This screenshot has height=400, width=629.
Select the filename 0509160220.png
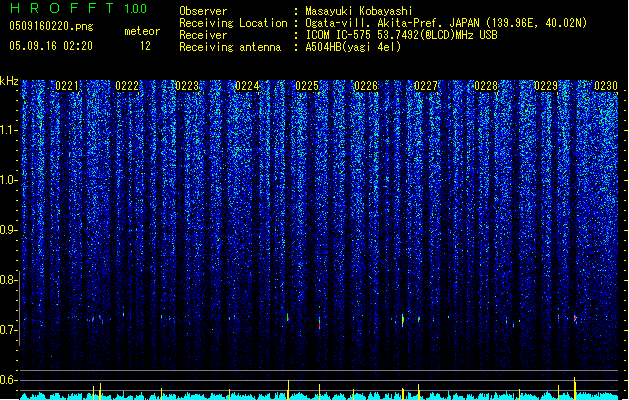(x=51, y=26)
